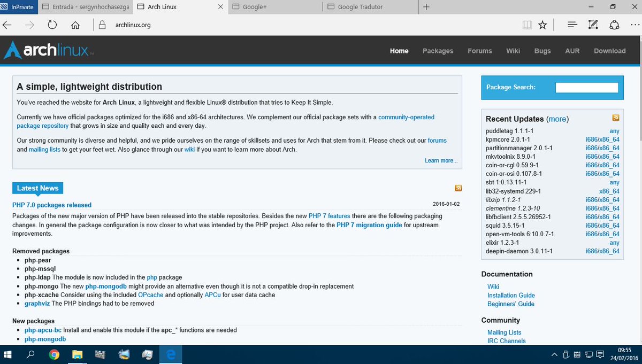
Task: Add page to favorites with star
Action: click(542, 25)
